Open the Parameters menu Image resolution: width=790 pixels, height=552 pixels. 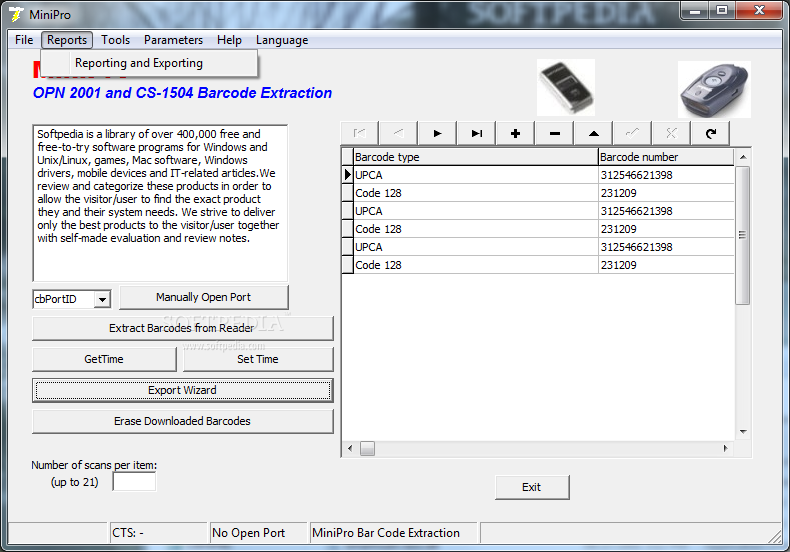173,40
